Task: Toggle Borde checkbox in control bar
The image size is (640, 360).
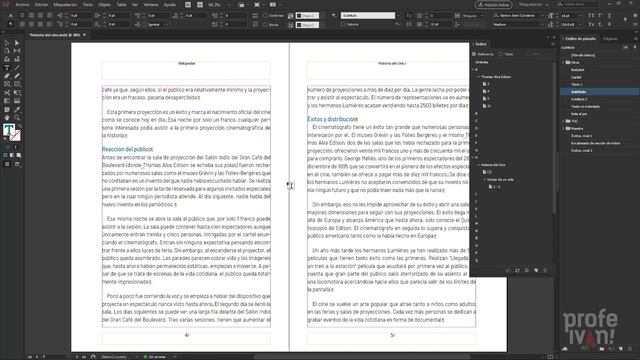Action: click(265, 24)
